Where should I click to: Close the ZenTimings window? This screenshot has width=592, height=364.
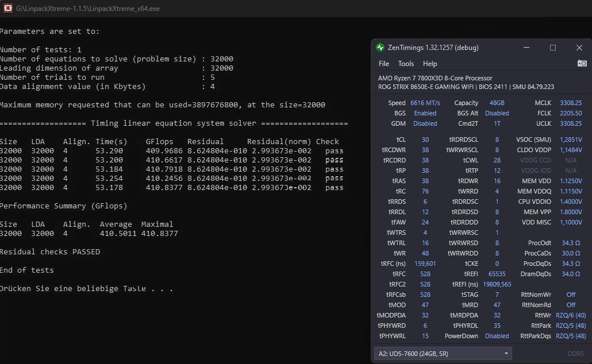pos(579,48)
